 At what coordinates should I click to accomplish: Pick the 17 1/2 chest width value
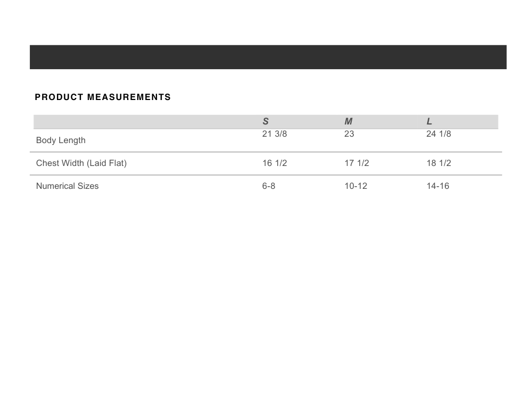(356, 163)
